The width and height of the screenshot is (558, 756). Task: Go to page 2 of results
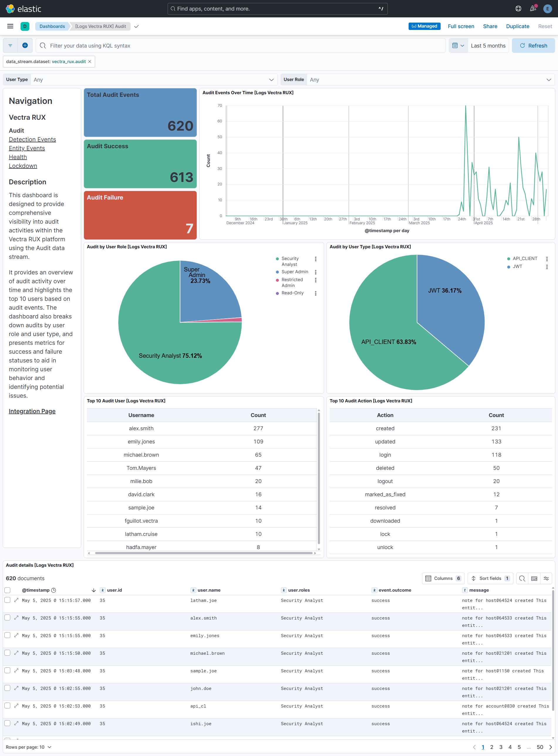tap(491, 747)
